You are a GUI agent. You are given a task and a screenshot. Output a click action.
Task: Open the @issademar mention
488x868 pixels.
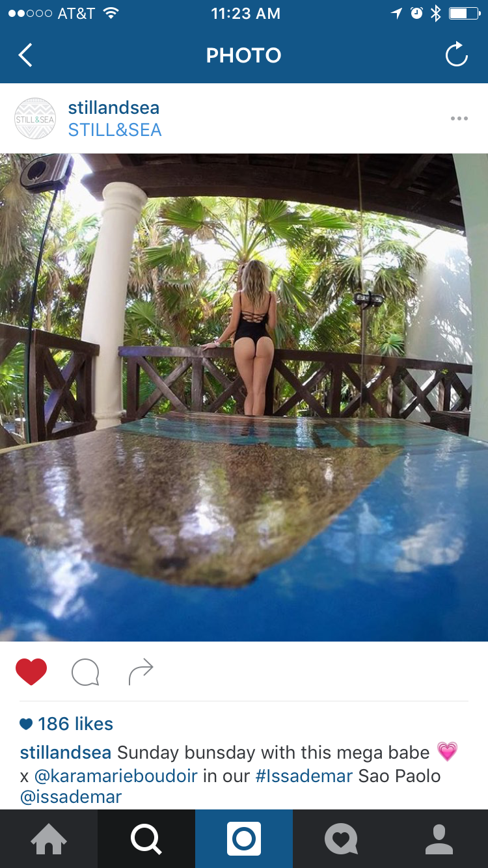[x=71, y=796]
